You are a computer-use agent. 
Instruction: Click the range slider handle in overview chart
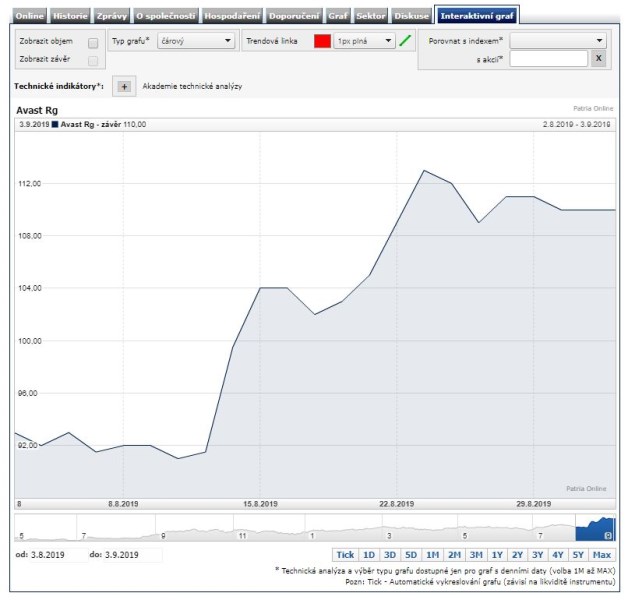coord(607,536)
